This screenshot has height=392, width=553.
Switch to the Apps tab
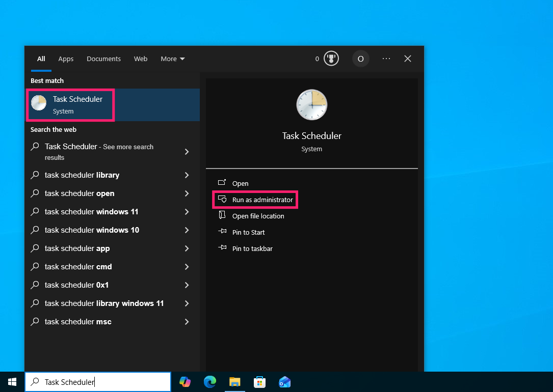coord(66,59)
